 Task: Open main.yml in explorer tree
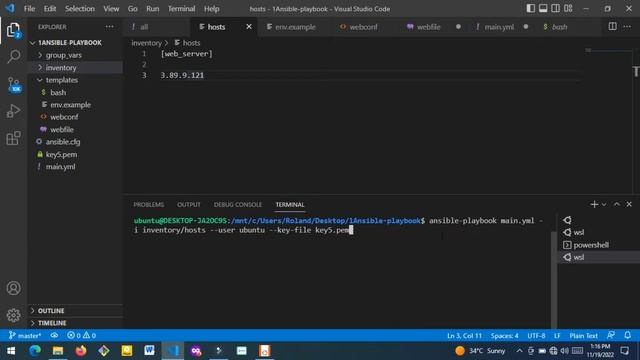pos(60,167)
